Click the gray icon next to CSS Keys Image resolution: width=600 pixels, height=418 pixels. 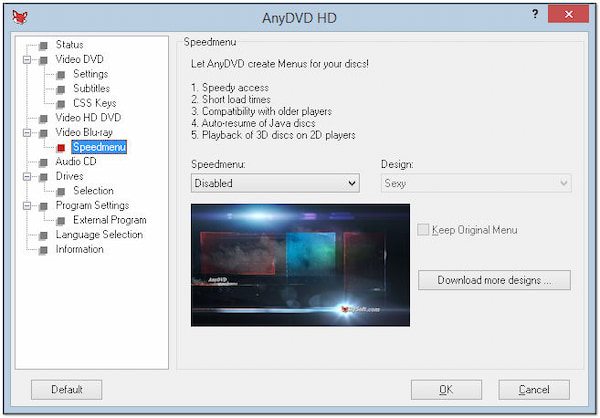pyautogui.click(x=61, y=104)
